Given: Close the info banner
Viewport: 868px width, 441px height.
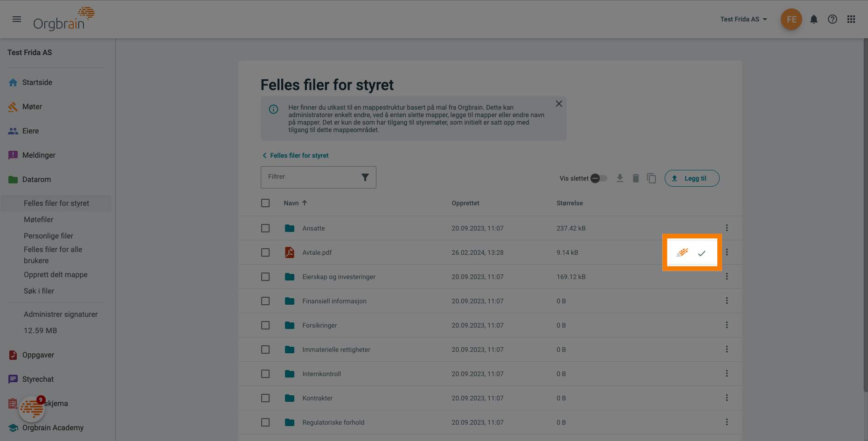Looking at the screenshot, I should (558, 104).
